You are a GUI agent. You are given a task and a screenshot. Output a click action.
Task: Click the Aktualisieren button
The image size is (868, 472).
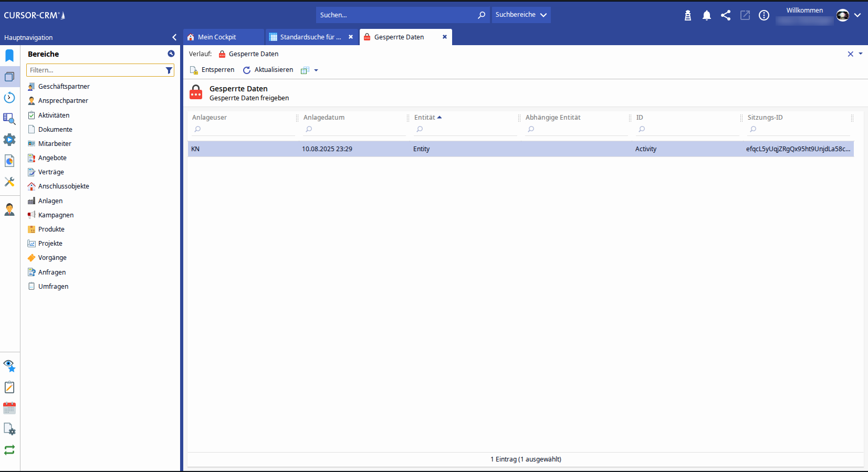(268, 70)
